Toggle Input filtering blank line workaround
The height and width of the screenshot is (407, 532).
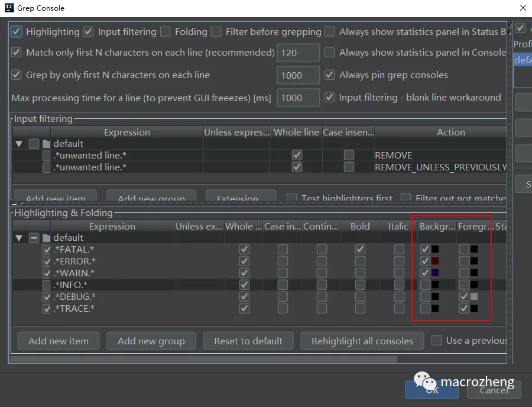coord(329,98)
